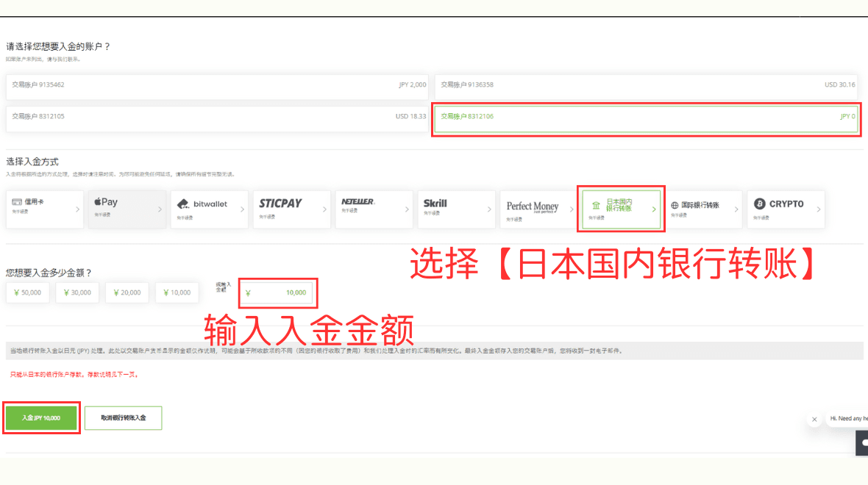Select the bitwallet payment method

(x=209, y=209)
